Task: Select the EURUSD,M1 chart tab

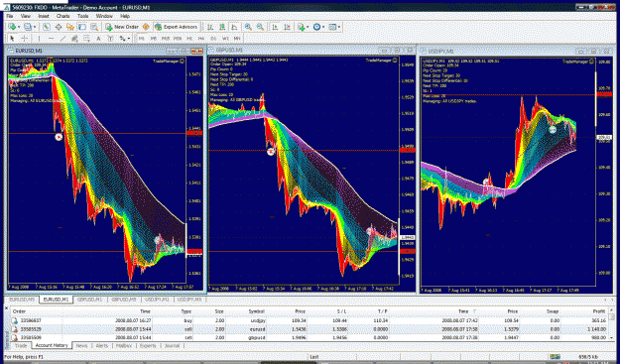Action: pyautogui.click(x=56, y=300)
